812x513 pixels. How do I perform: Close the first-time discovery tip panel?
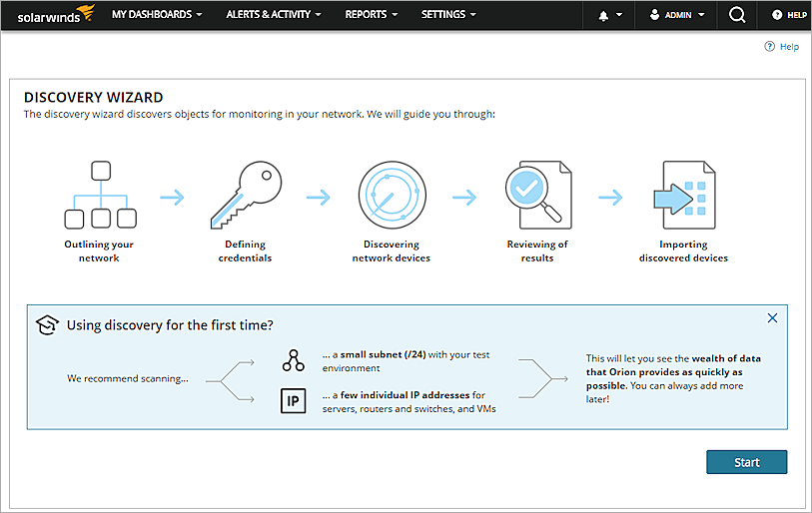(x=772, y=318)
